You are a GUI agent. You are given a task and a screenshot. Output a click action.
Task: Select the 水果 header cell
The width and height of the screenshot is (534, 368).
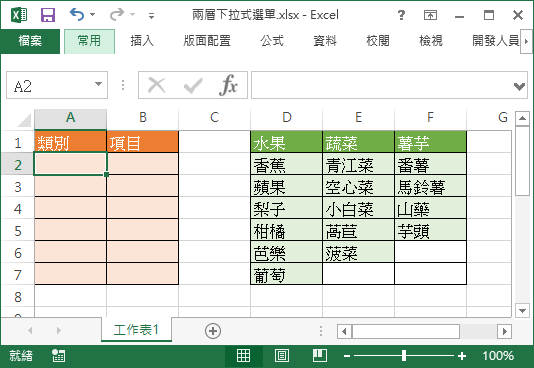[287, 142]
